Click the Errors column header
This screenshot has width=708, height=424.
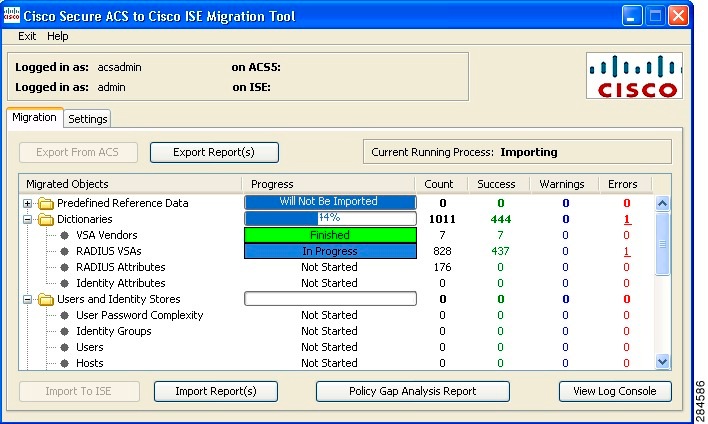tap(623, 184)
